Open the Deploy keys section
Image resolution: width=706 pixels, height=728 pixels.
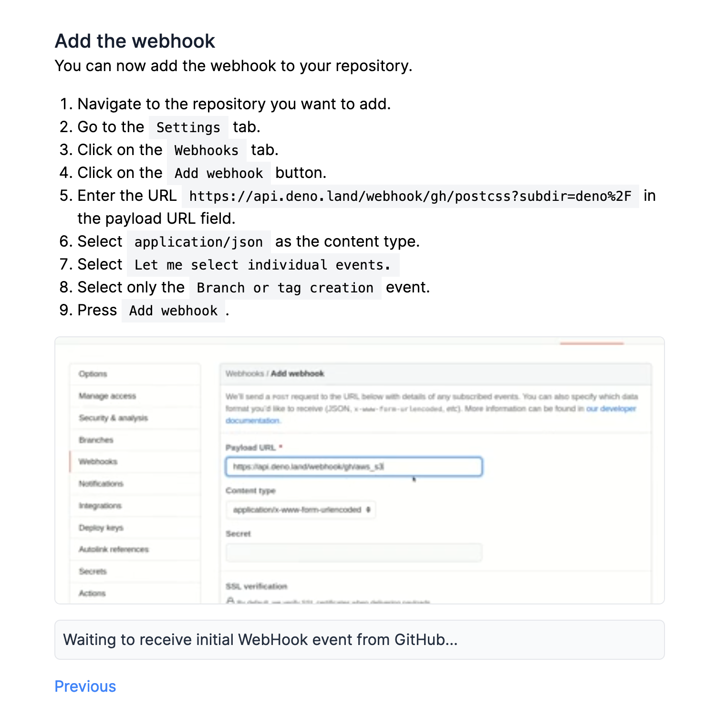pos(100,527)
